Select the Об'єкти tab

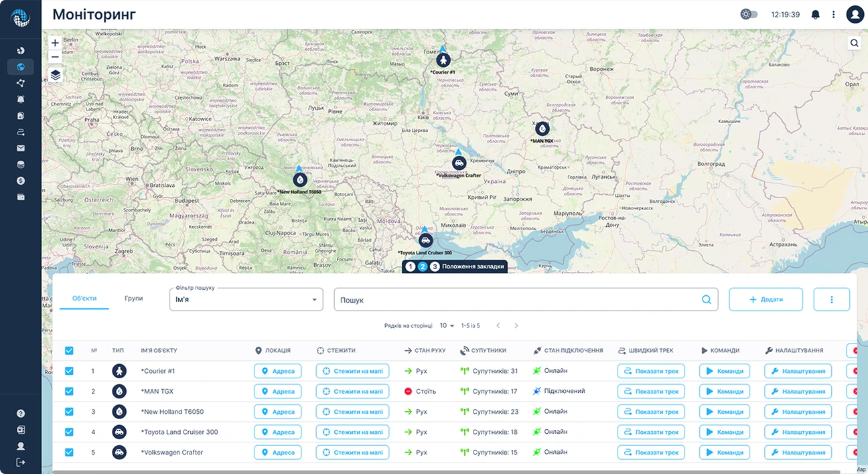pyautogui.click(x=84, y=298)
